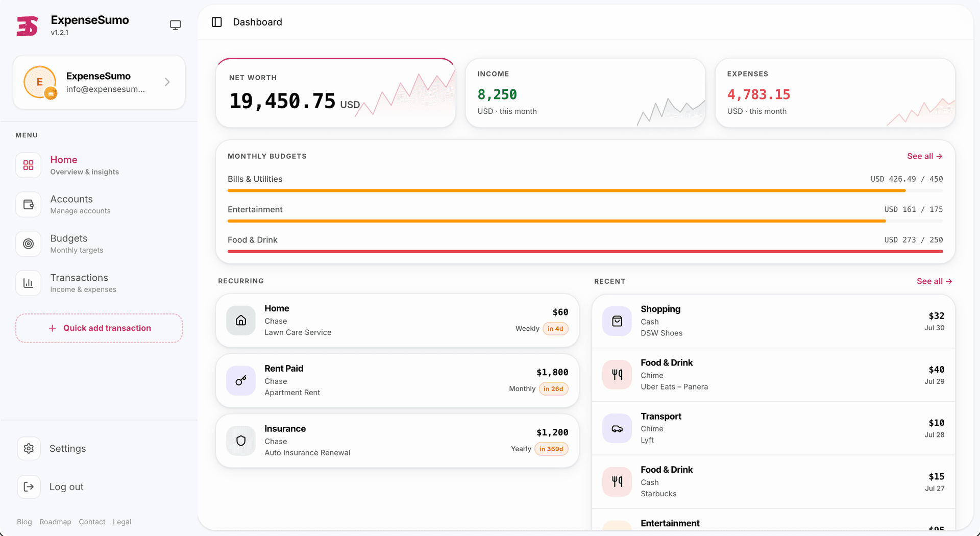Click the Food & Drink budget progress bar
Image resolution: width=980 pixels, height=536 pixels.
pyautogui.click(x=585, y=251)
